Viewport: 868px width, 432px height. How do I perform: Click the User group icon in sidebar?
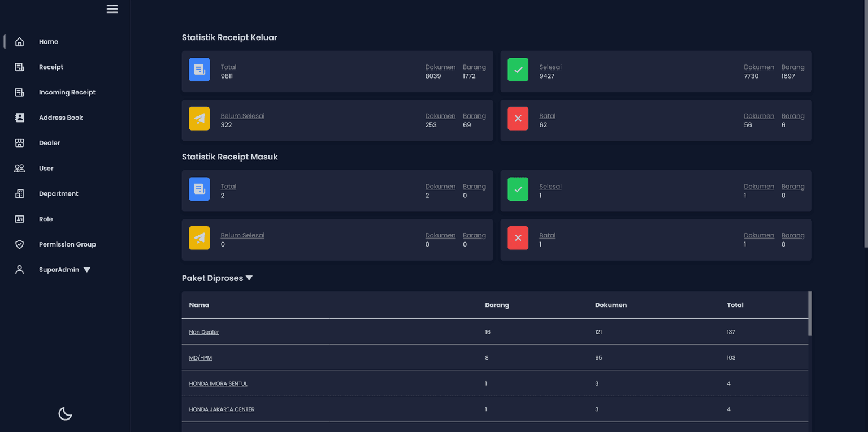(x=19, y=168)
